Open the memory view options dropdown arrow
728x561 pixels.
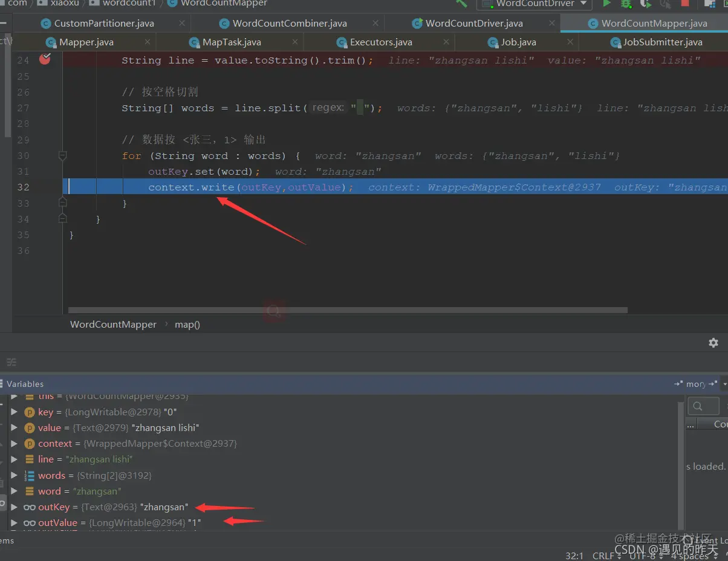pyautogui.click(x=725, y=384)
